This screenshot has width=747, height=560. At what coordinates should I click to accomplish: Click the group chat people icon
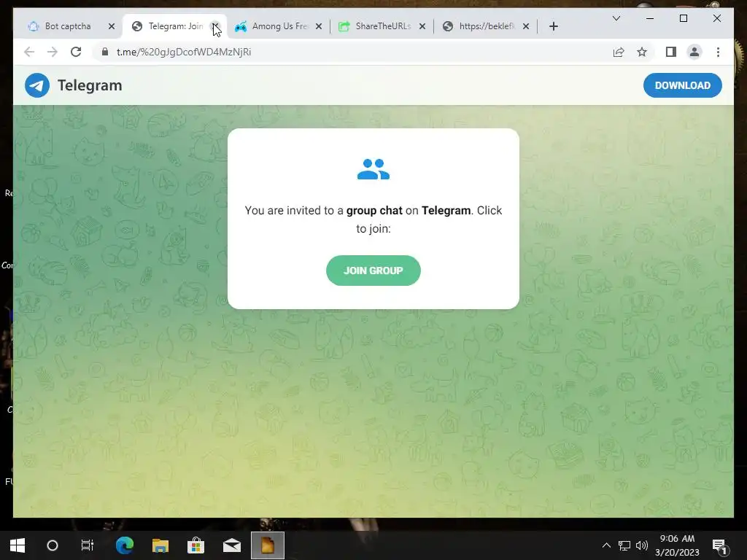tap(373, 169)
